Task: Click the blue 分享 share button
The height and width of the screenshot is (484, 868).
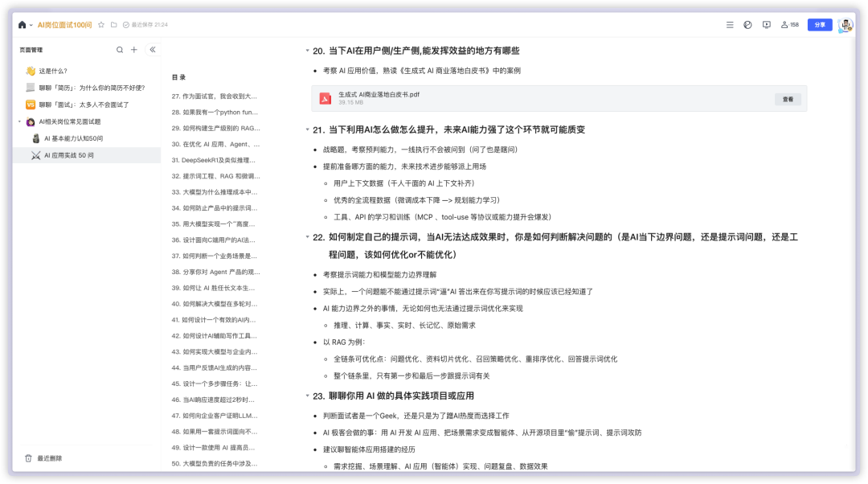Action: click(x=819, y=24)
